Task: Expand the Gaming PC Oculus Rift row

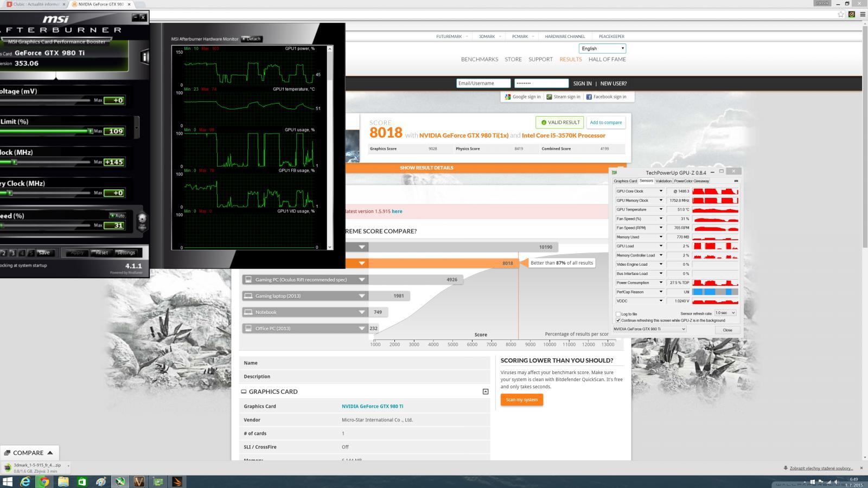Action: pos(362,280)
